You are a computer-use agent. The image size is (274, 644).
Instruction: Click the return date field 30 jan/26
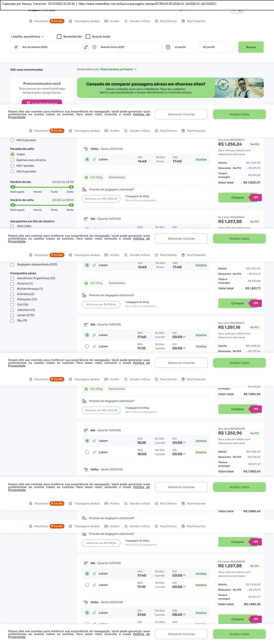[219, 47]
